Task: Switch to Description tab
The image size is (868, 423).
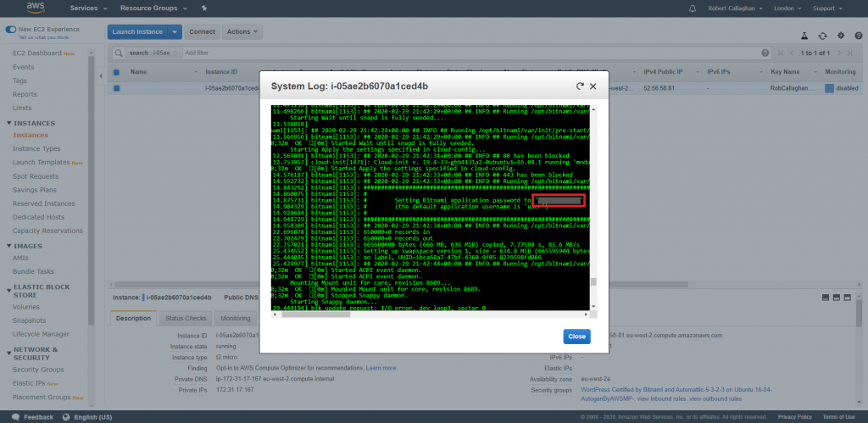Action: click(x=133, y=319)
